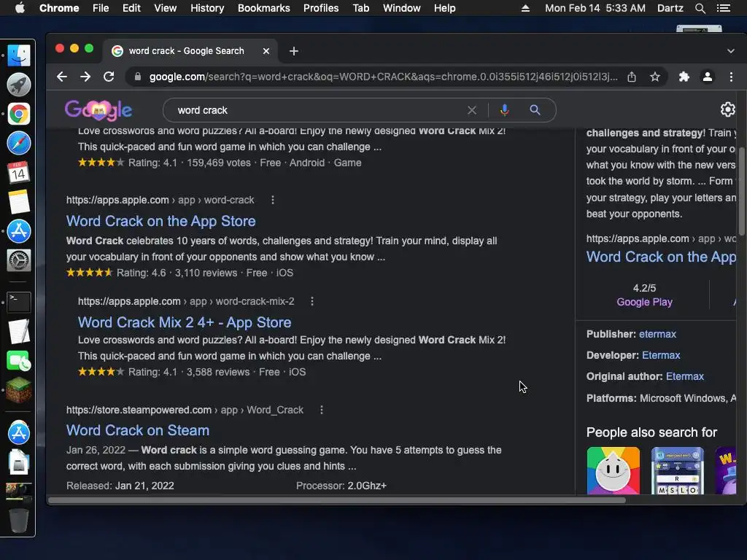
Task: Click the address bar URL
Action: click(x=383, y=77)
